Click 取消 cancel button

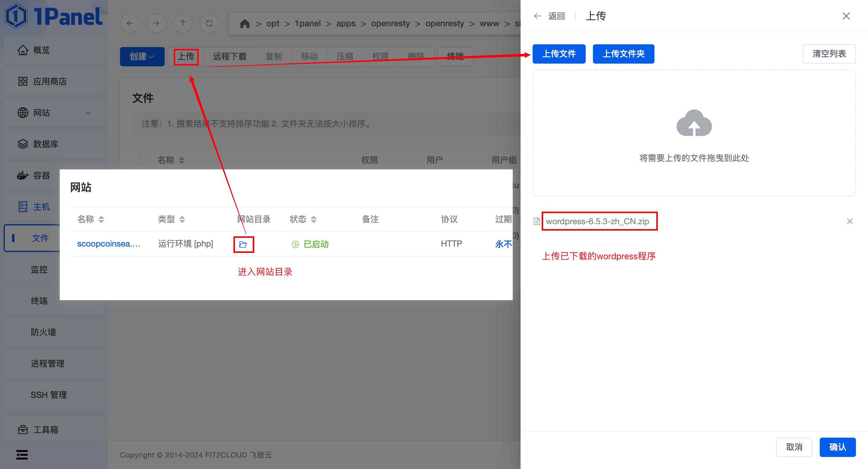[x=794, y=447]
